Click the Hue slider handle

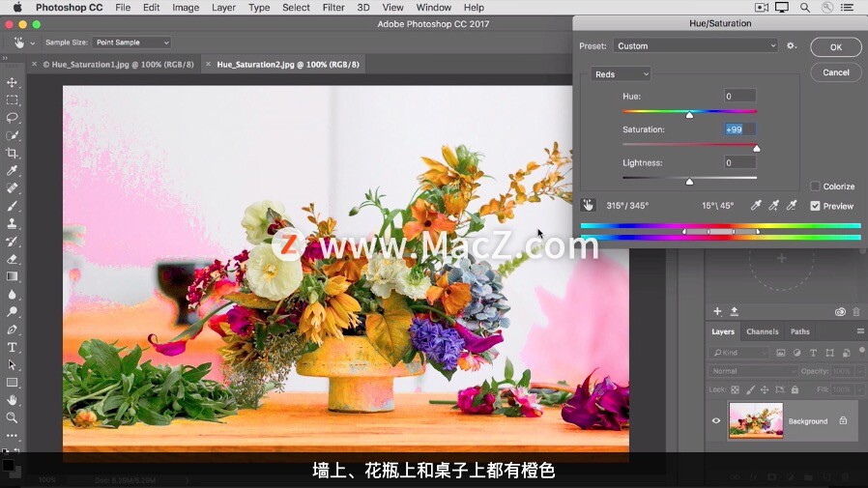pyautogui.click(x=689, y=115)
